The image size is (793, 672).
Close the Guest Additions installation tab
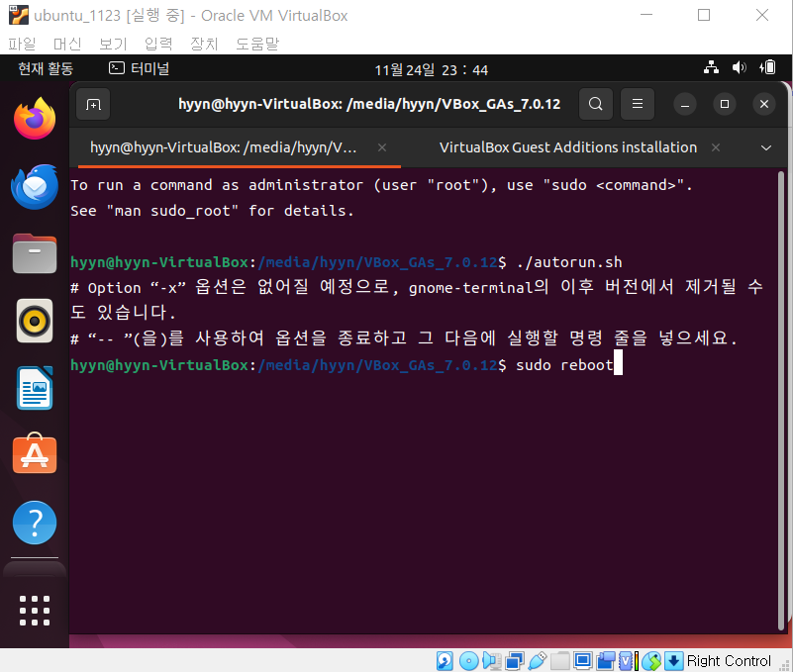pos(716,147)
